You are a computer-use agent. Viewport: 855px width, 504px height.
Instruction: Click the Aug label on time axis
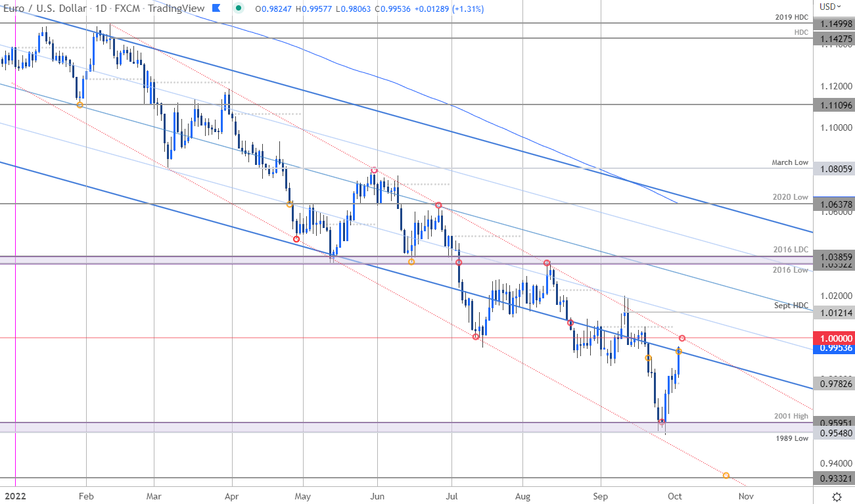coord(522,495)
